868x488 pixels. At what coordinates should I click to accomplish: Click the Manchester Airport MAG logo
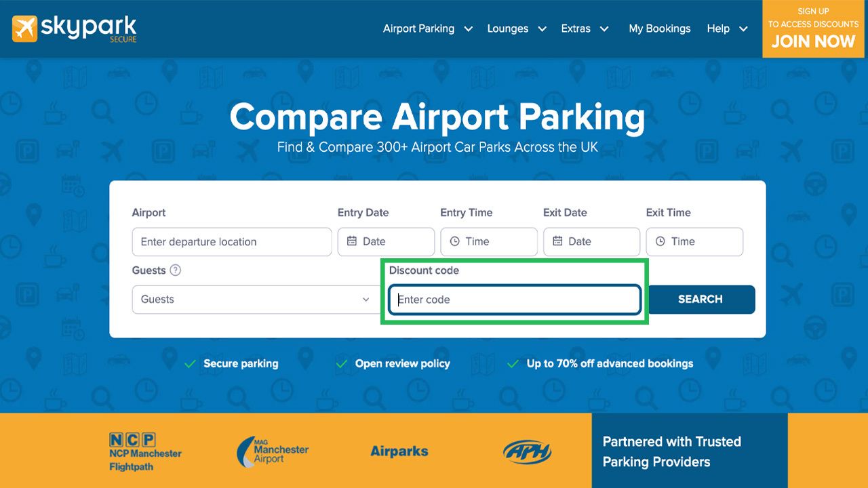(271, 451)
